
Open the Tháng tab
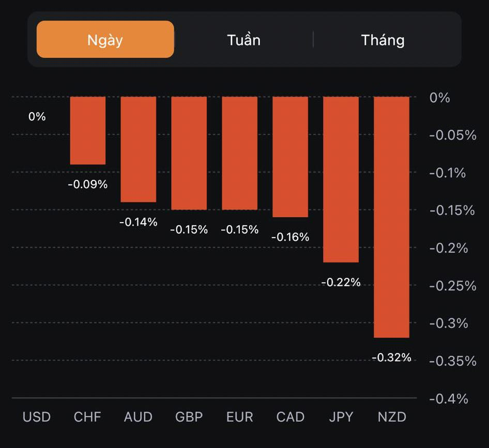click(x=383, y=40)
